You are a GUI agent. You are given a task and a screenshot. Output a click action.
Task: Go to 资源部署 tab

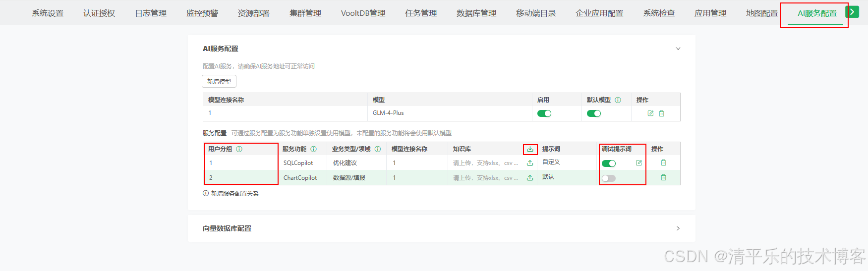click(x=254, y=13)
